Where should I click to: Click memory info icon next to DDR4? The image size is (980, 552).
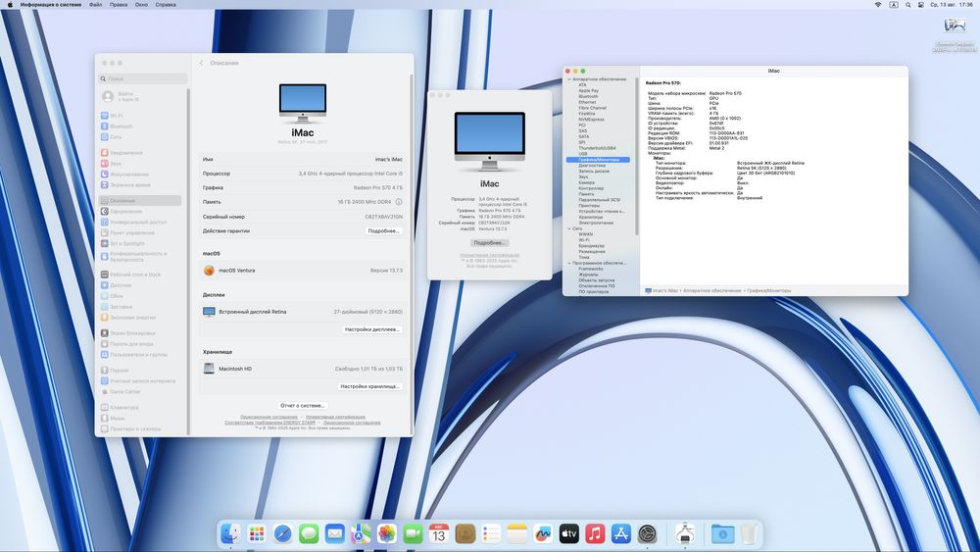tap(399, 202)
